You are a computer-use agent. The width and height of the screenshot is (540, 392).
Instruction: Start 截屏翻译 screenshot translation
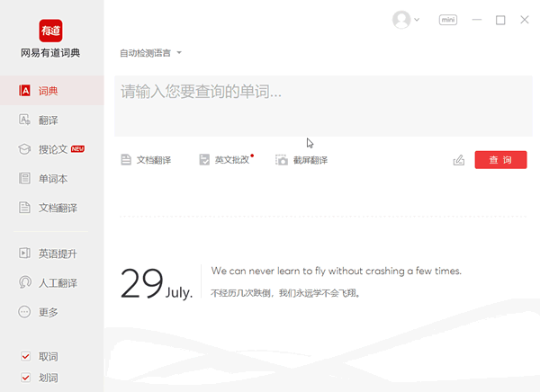pos(301,160)
